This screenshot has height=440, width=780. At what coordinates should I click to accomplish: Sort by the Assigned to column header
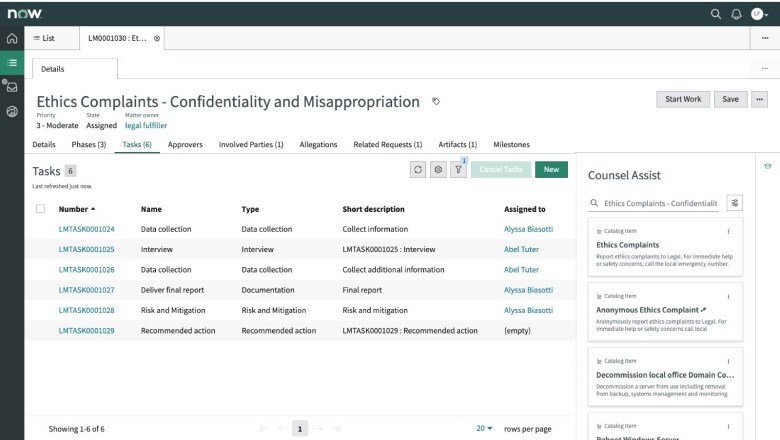tap(524, 209)
